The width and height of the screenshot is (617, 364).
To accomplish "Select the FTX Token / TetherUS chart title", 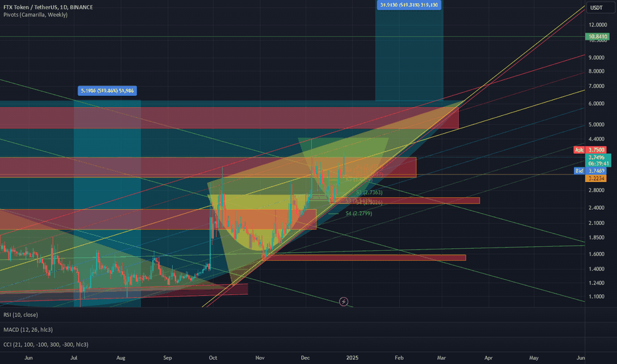I will 48,7.
